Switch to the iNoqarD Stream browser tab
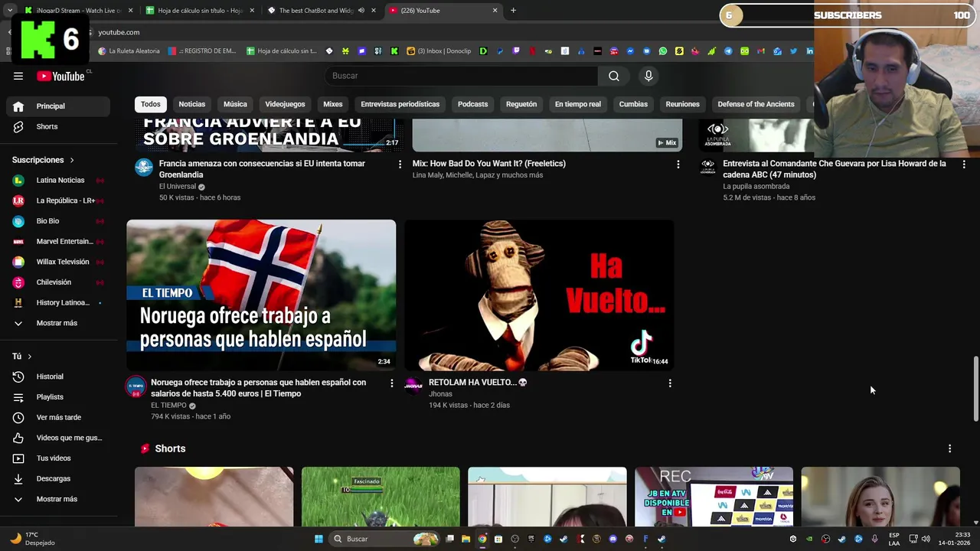The image size is (980, 551). [77, 11]
